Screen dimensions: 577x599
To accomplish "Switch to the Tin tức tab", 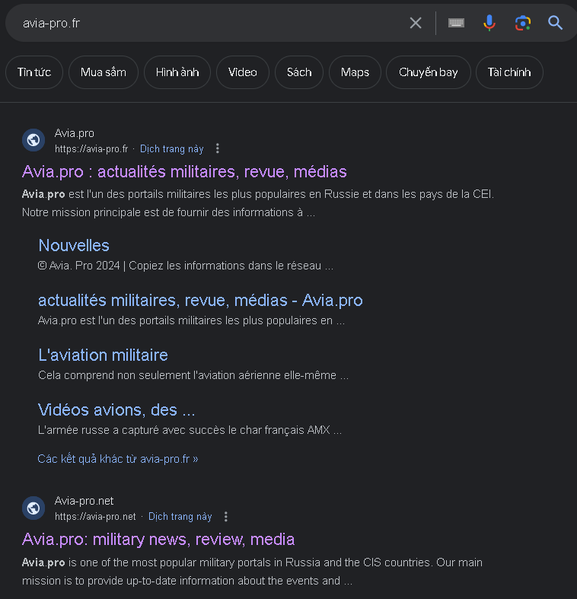I will tap(34, 72).
